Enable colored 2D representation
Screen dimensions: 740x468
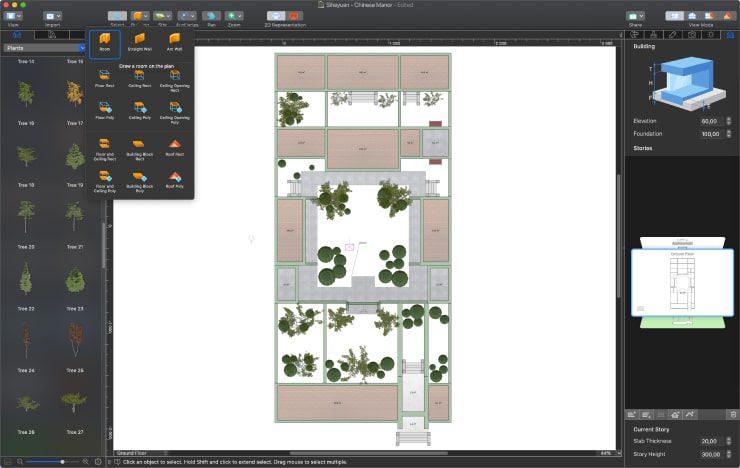[294, 16]
